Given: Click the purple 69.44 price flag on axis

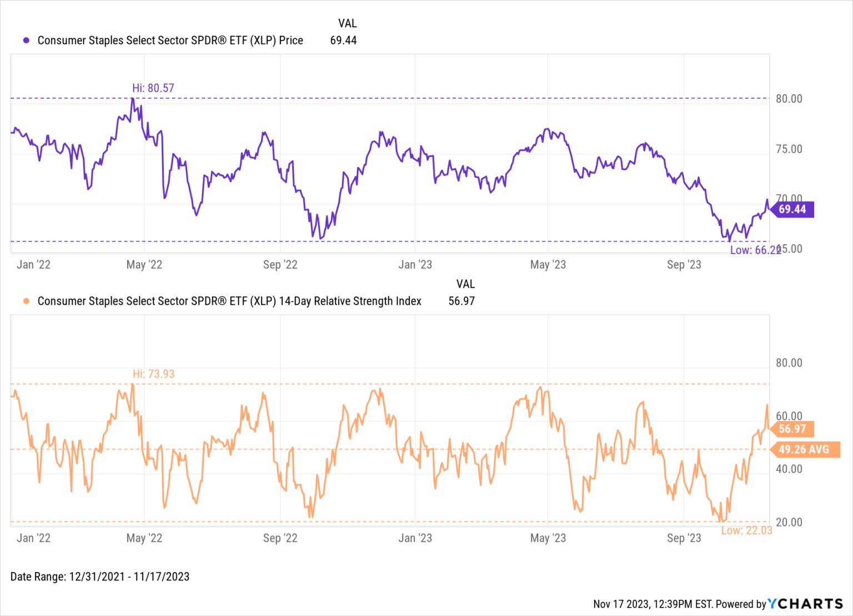Looking at the screenshot, I should tap(792, 209).
